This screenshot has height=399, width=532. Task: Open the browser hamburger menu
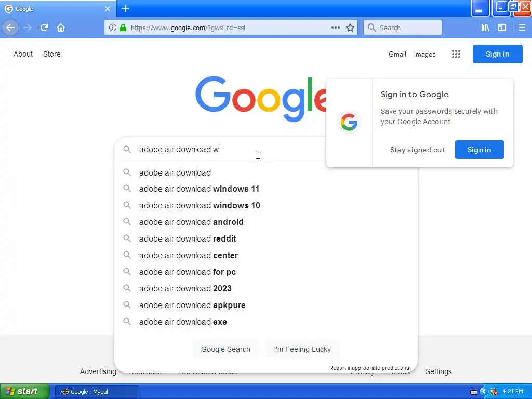click(522, 28)
